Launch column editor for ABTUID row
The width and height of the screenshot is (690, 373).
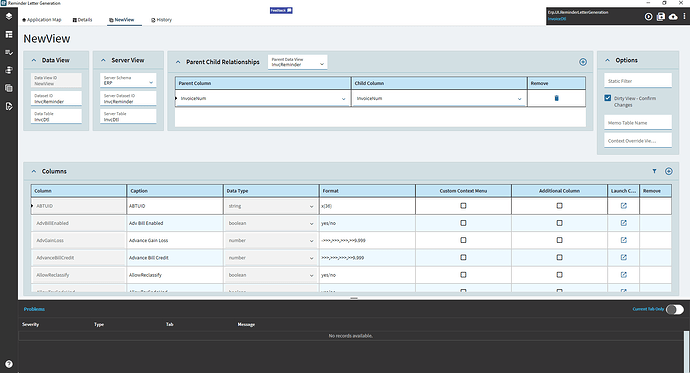point(624,205)
